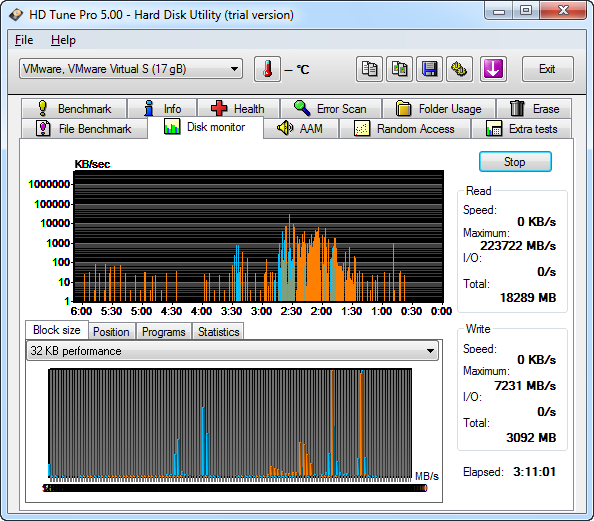
Task: Click the thermometer temperature icon
Action: click(267, 69)
